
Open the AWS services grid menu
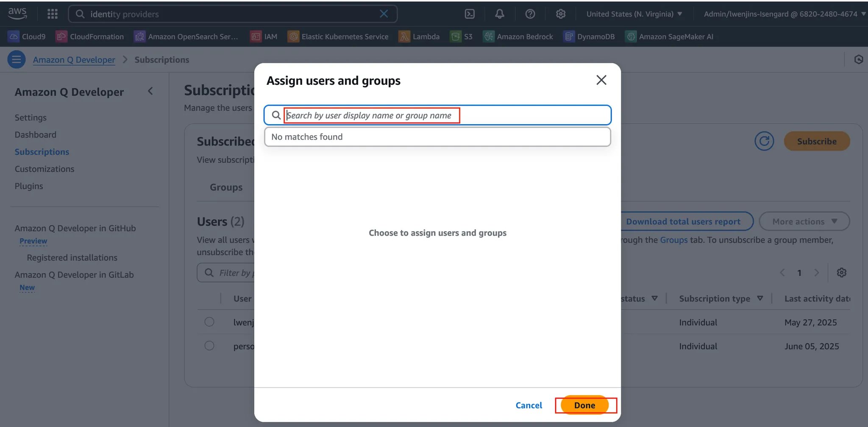pos(53,14)
